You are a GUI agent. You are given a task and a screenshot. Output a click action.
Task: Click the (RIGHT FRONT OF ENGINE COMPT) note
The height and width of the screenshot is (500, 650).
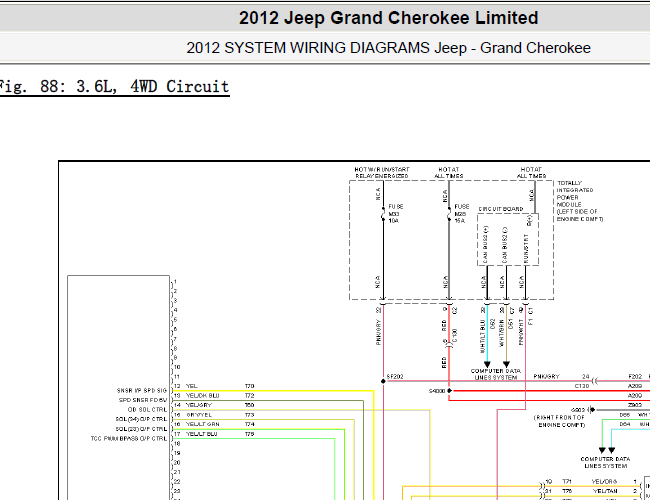tap(559, 421)
